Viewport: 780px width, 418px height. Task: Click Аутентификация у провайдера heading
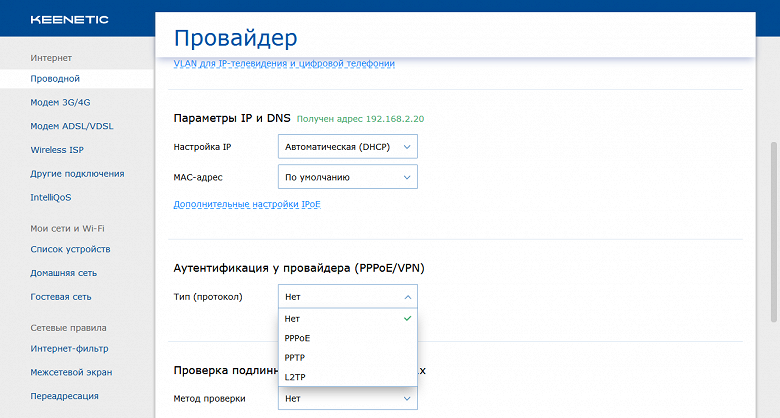click(299, 268)
